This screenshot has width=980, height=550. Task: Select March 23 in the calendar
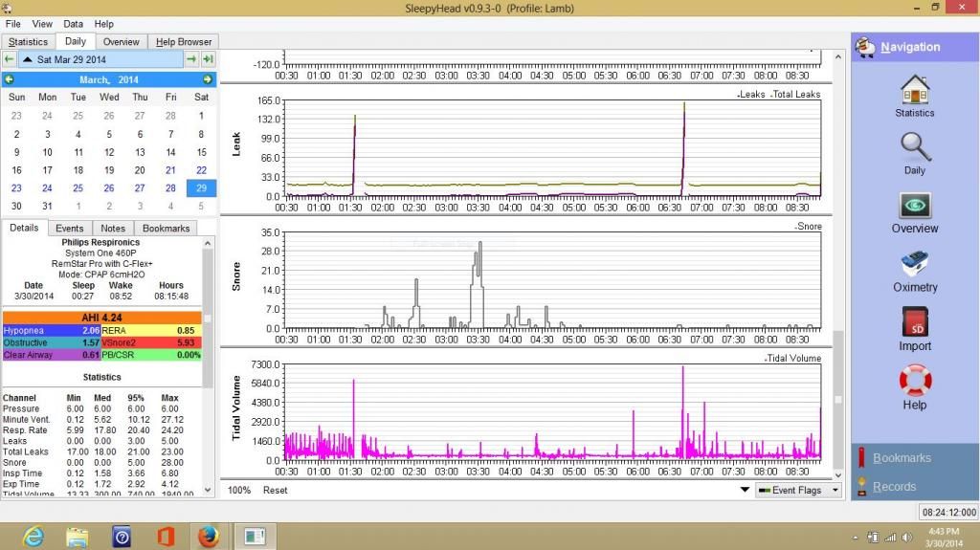click(16, 187)
